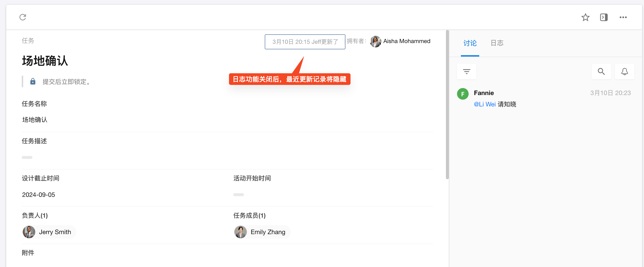This screenshot has width=644, height=267.
Task: Click the refresh icon at top left
Action: (23, 17)
